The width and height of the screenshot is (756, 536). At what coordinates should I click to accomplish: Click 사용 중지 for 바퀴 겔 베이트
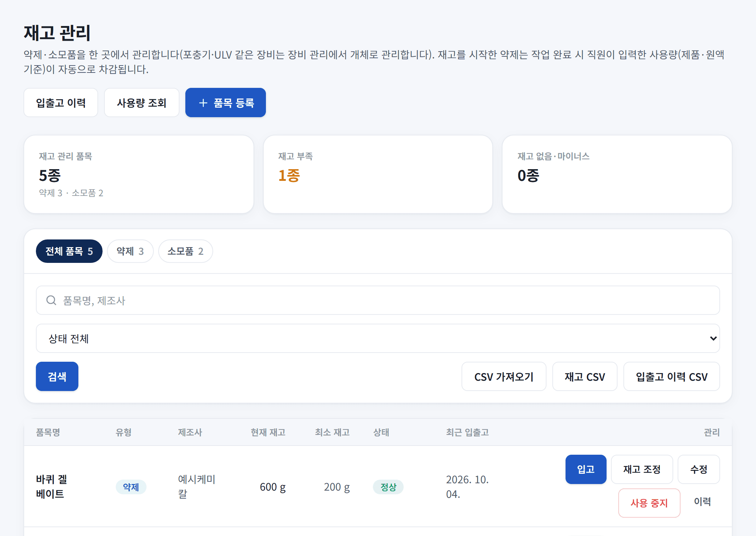coord(649,503)
